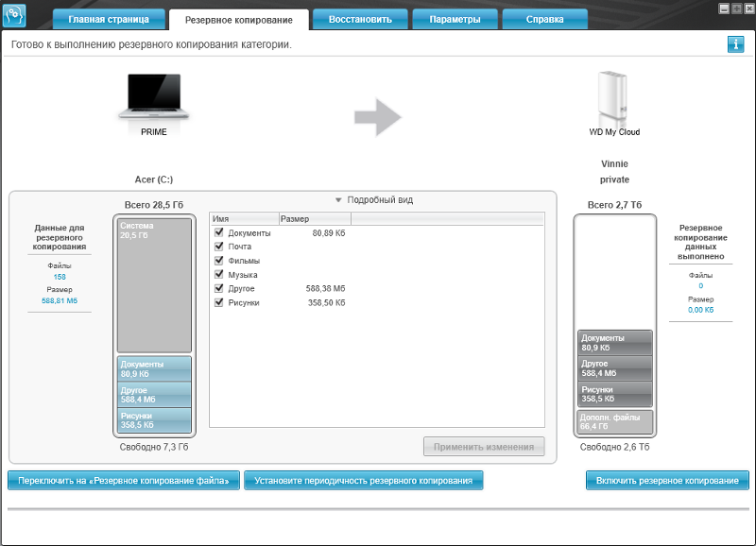The width and height of the screenshot is (756, 546).
Task: Select the PRIME laptop computer icon
Action: click(154, 96)
